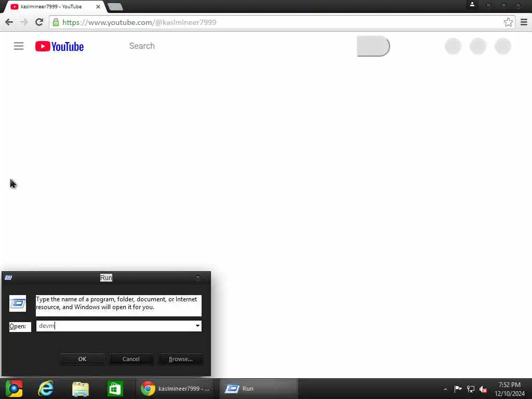Click Cancel in the Run dialog

(x=131, y=359)
